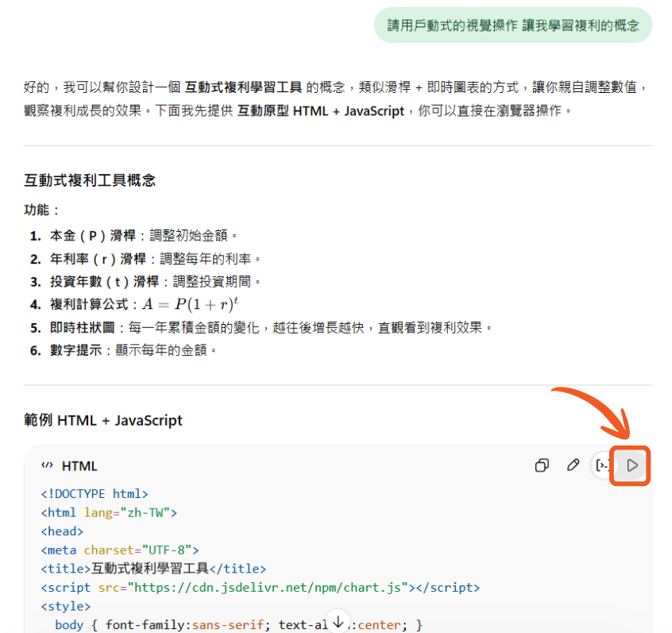672x633 pixels.
Task: Click the heading 互動式複利工具概念
Action: point(90,180)
